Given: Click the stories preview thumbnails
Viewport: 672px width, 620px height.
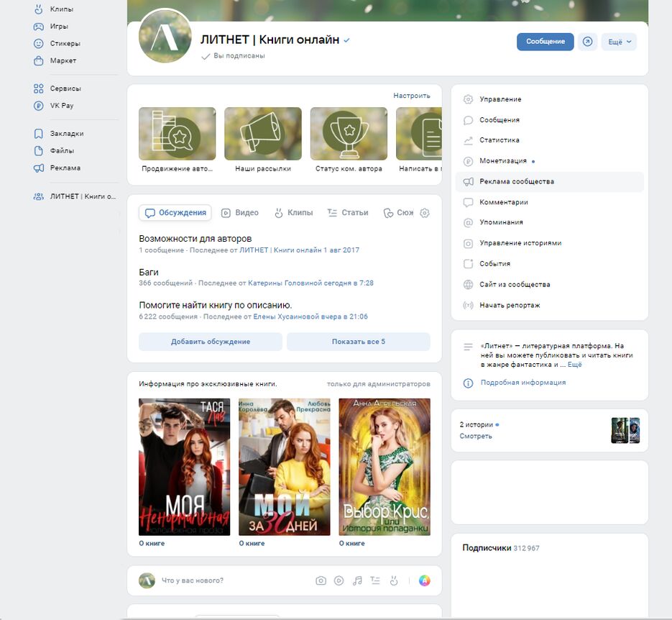Looking at the screenshot, I should (625, 431).
